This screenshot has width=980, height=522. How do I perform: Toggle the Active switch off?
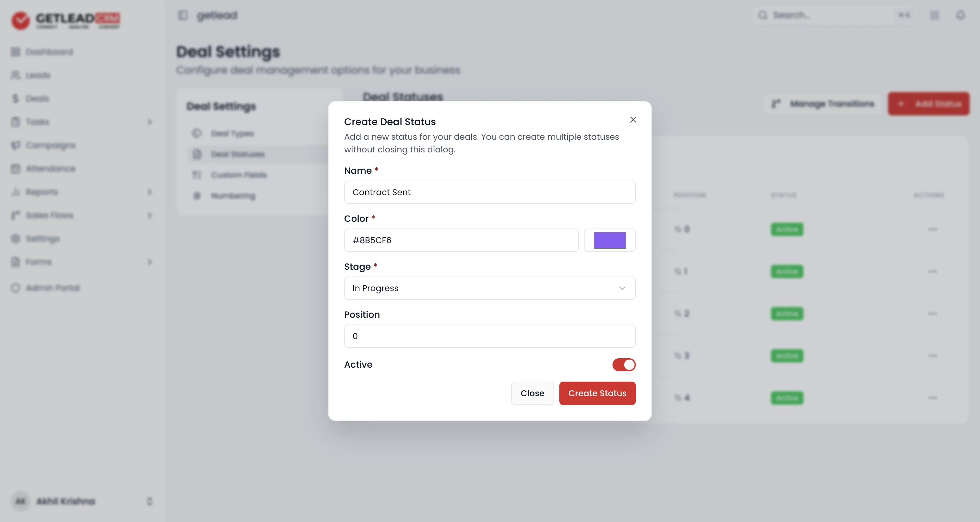point(624,365)
